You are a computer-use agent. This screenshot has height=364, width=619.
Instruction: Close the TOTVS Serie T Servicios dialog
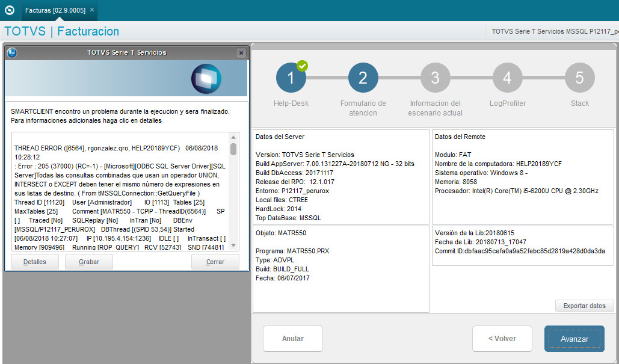tap(241, 53)
